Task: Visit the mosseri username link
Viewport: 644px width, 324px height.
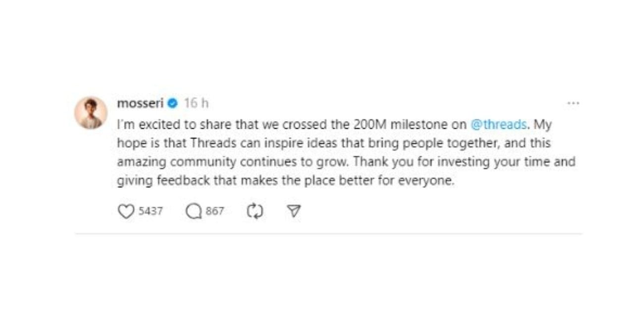Action: pyautogui.click(x=140, y=103)
